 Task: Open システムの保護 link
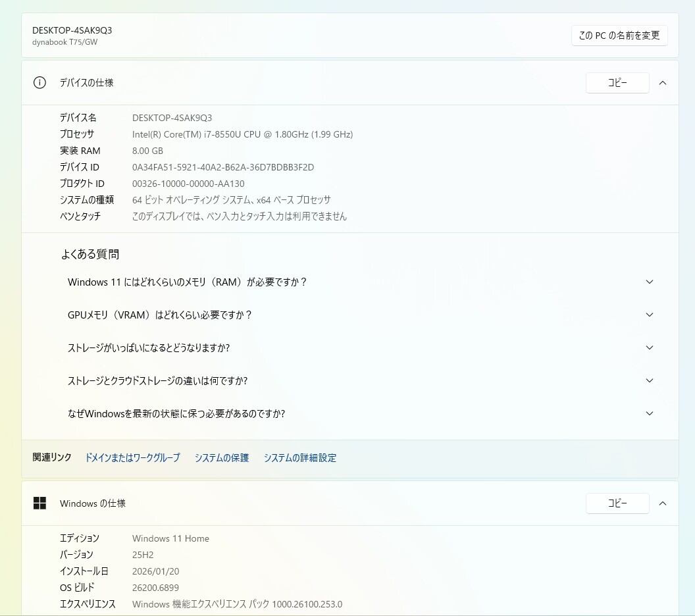pyautogui.click(x=222, y=458)
